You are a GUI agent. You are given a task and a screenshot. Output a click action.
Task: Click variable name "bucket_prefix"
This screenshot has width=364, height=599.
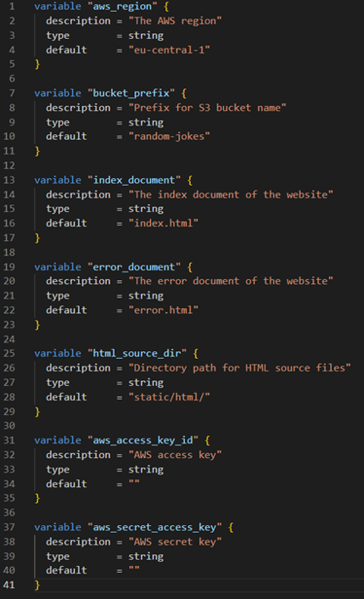click(132, 93)
